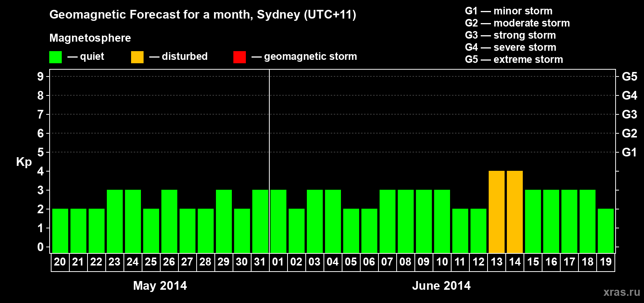644x303 pixels.
Task: Click the date label 01 on the axis
Action: tap(278, 262)
